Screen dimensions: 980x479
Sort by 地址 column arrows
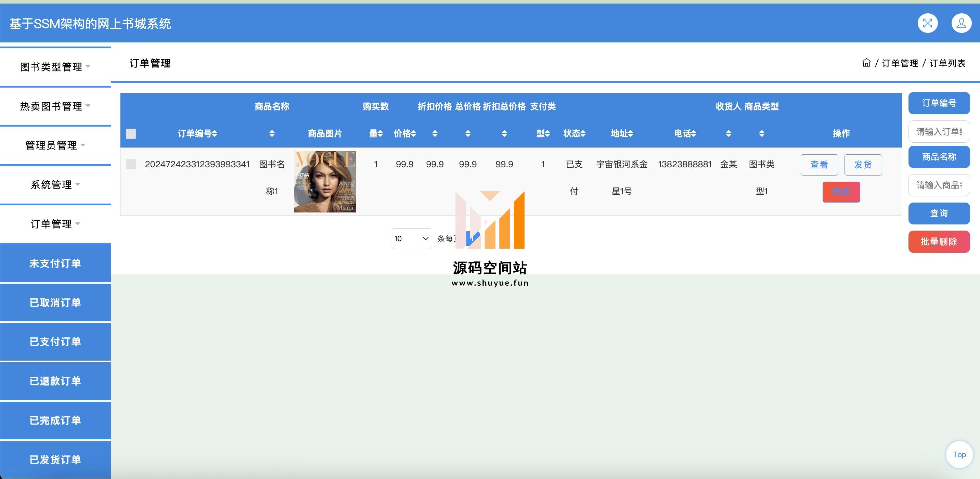click(630, 133)
